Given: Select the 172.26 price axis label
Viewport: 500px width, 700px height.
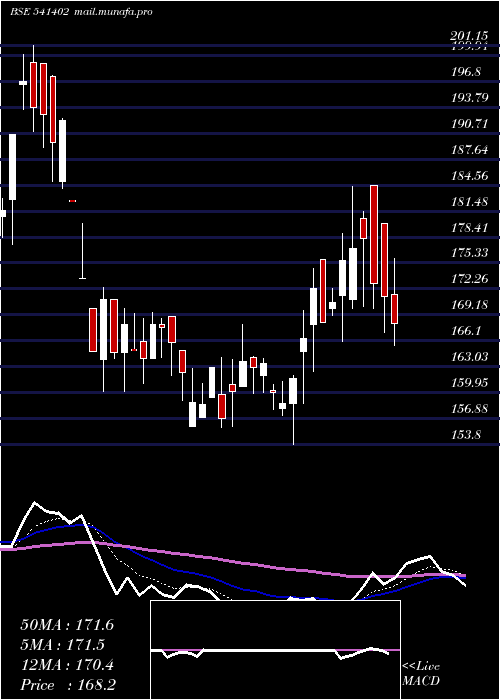Looking at the screenshot, I should 470,279.
